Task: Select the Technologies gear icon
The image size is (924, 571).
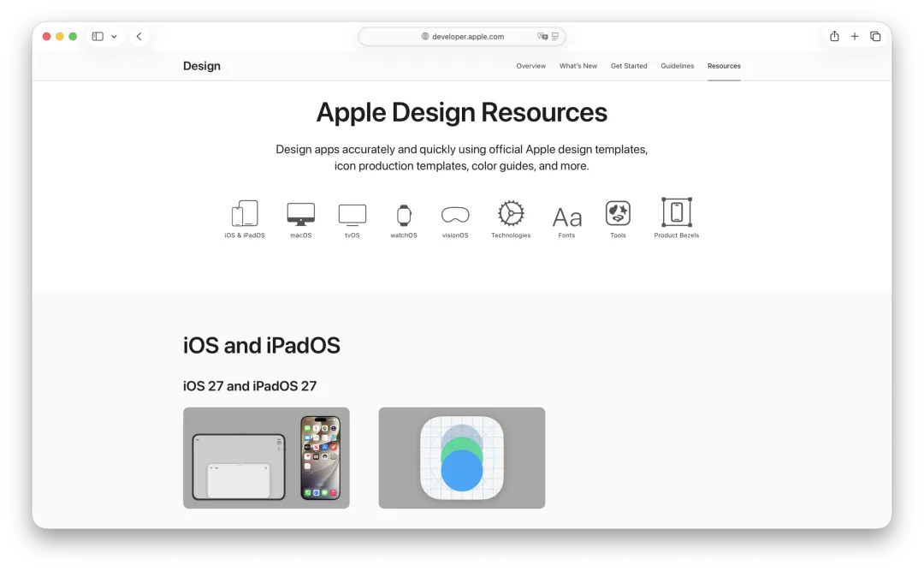Action: coord(511,213)
